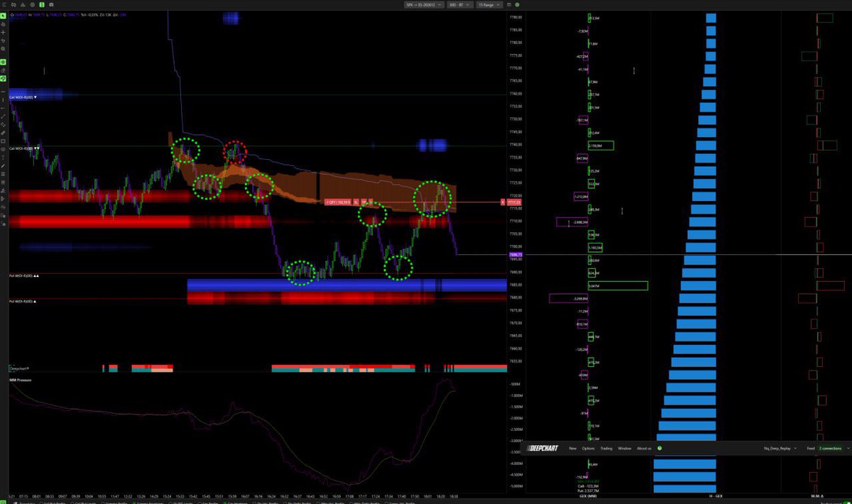Click the green help icon after About us

[x=660, y=449]
